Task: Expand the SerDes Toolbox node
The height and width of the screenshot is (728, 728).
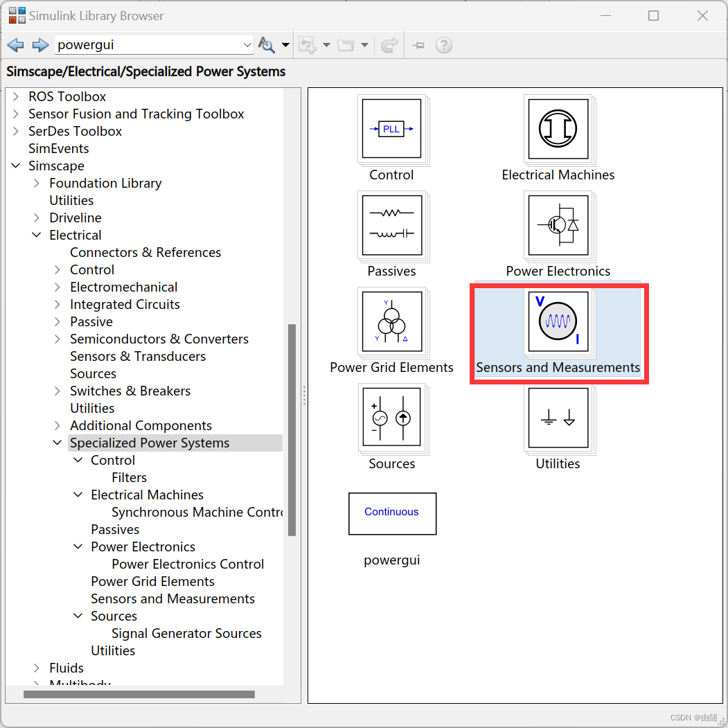Action: point(16,131)
